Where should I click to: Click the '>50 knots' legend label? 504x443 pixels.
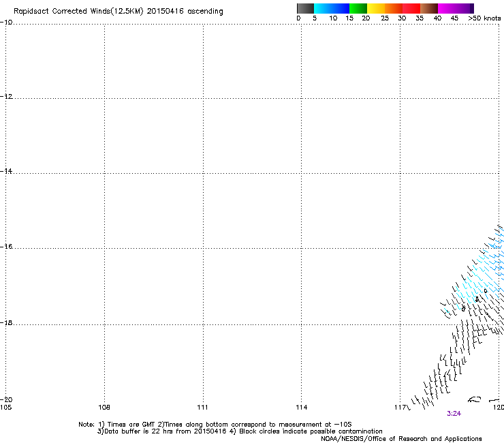484,18
